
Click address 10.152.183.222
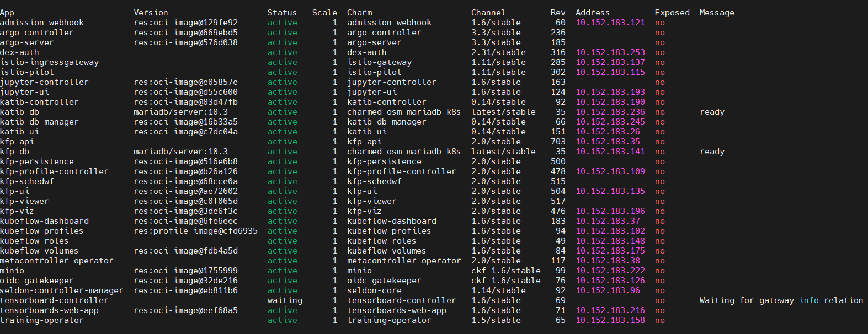pyautogui.click(x=610, y=271)
